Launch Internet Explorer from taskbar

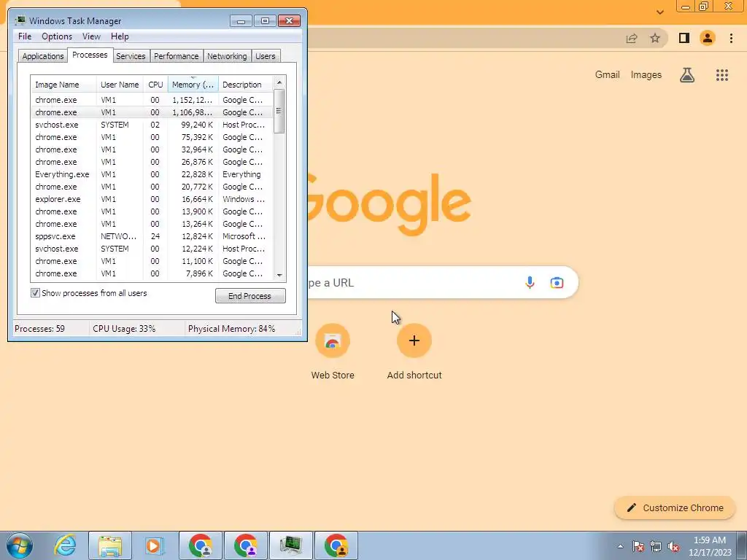[65, 545]
